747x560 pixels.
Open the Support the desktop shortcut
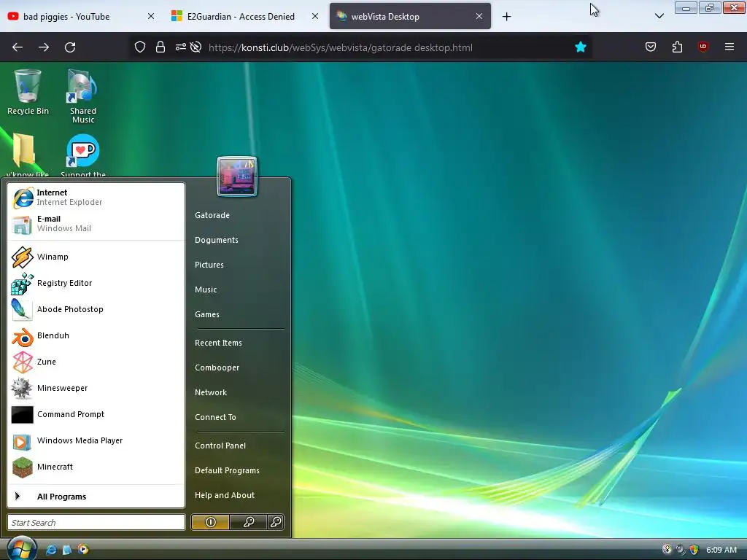(x=83, y=155)
